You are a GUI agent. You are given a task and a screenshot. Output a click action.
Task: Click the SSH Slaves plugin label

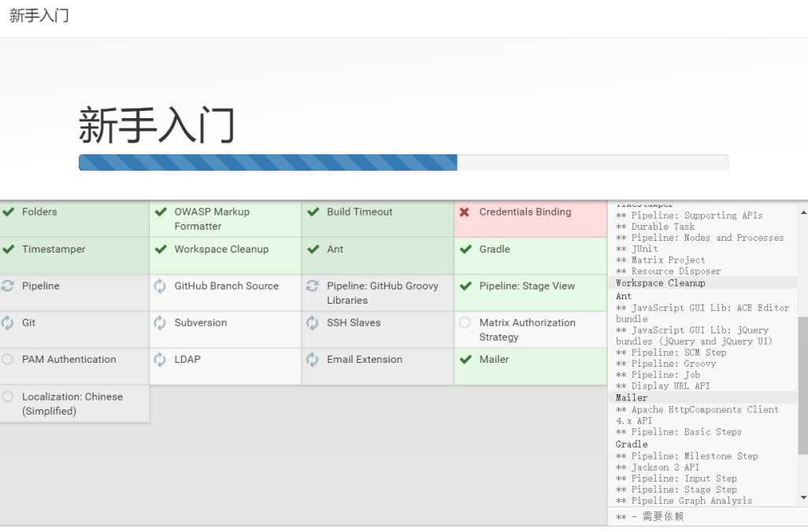pyautogui.click(x=354, y=323)
